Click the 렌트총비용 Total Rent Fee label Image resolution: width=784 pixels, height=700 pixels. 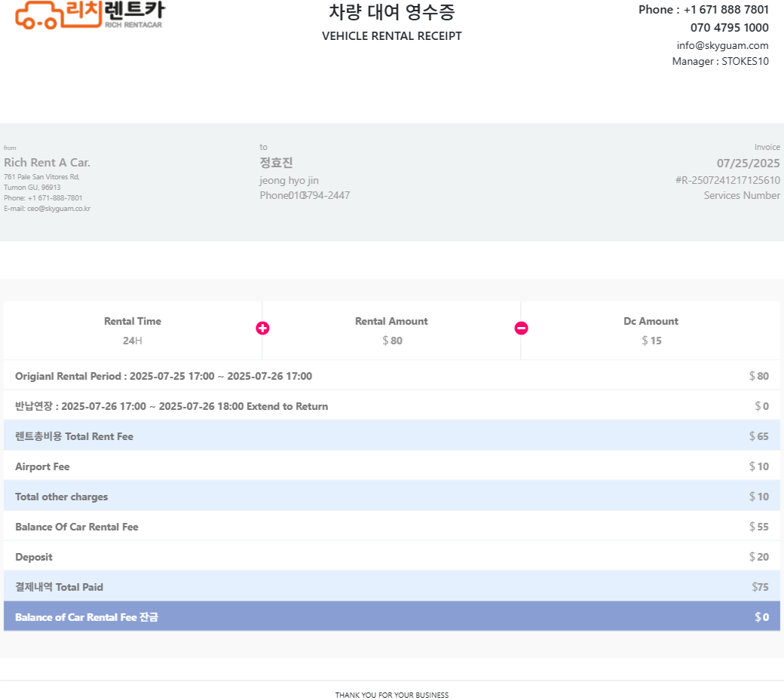(x=74, y=436)
